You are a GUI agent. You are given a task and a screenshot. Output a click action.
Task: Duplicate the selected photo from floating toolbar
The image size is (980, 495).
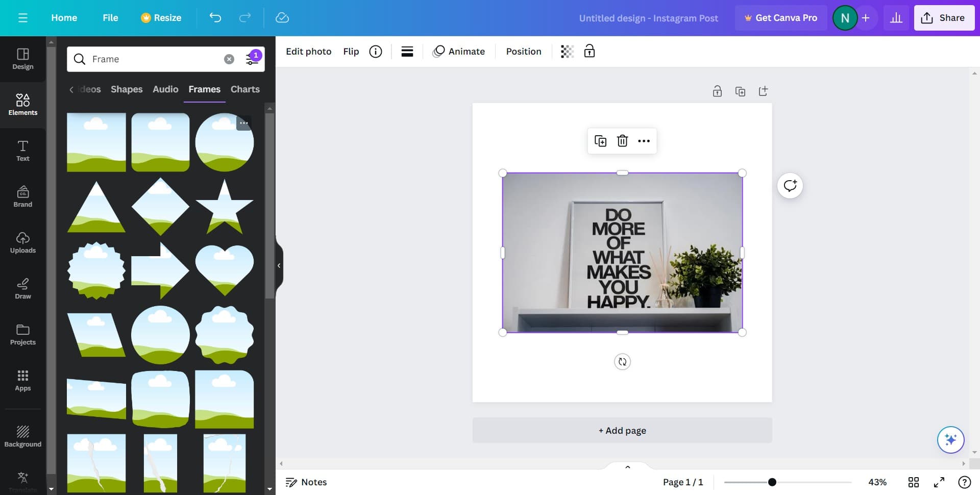tap(600, 141)
